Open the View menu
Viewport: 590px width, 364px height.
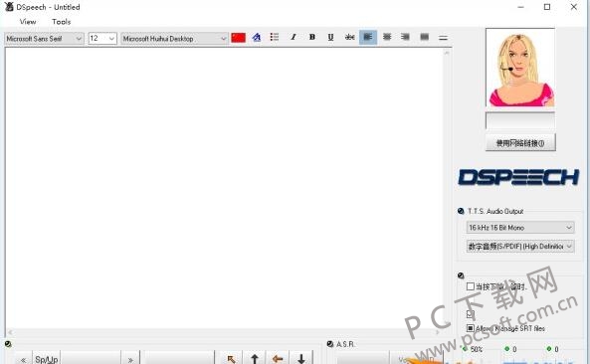point(28,22)
